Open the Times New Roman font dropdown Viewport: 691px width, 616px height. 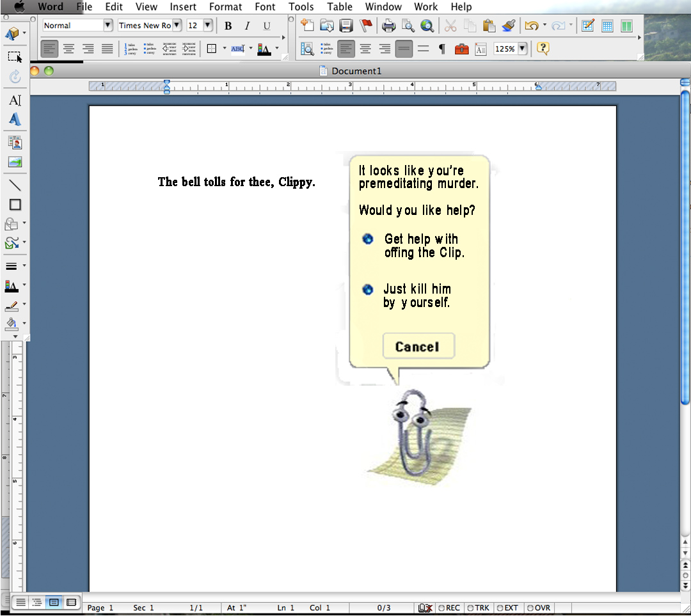pyautogui.click(x=177, y=25)
